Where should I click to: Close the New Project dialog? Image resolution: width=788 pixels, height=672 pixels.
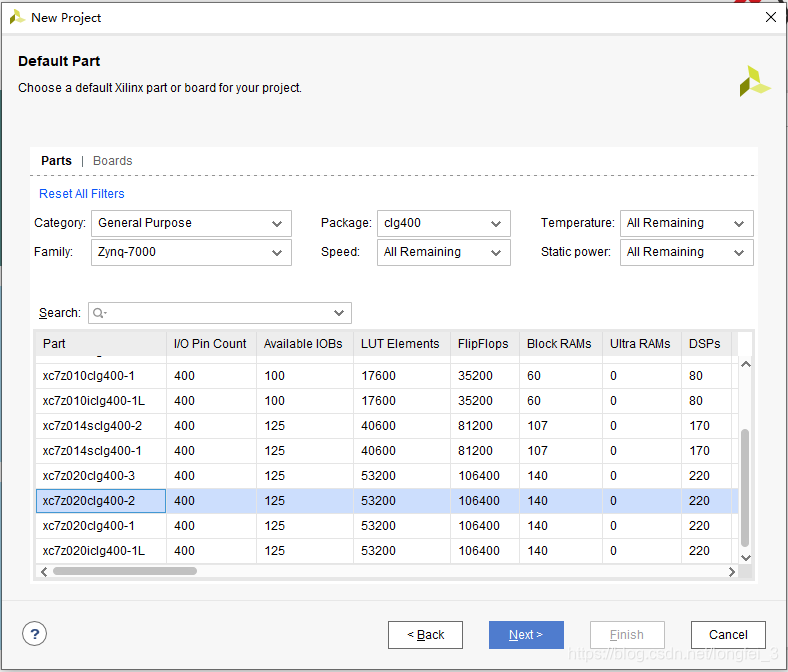point(770,18)
